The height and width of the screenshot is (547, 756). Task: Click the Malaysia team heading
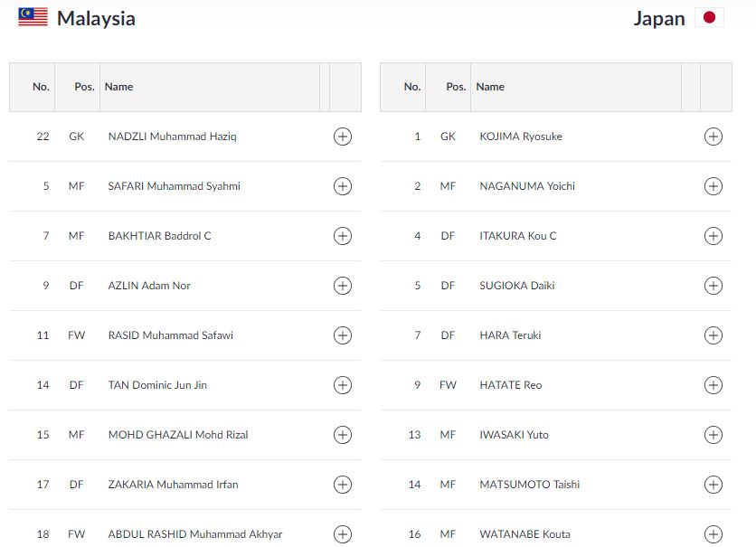click(97, 17)
